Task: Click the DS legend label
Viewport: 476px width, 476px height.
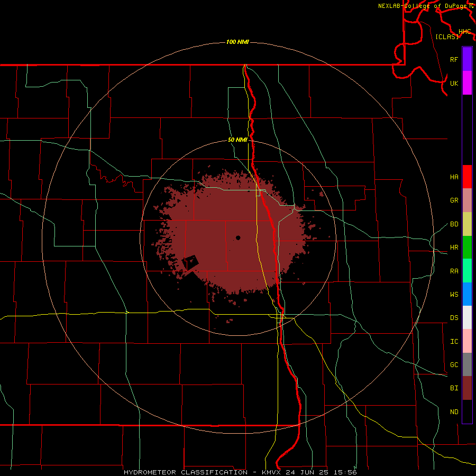Action: pos(454,318)
